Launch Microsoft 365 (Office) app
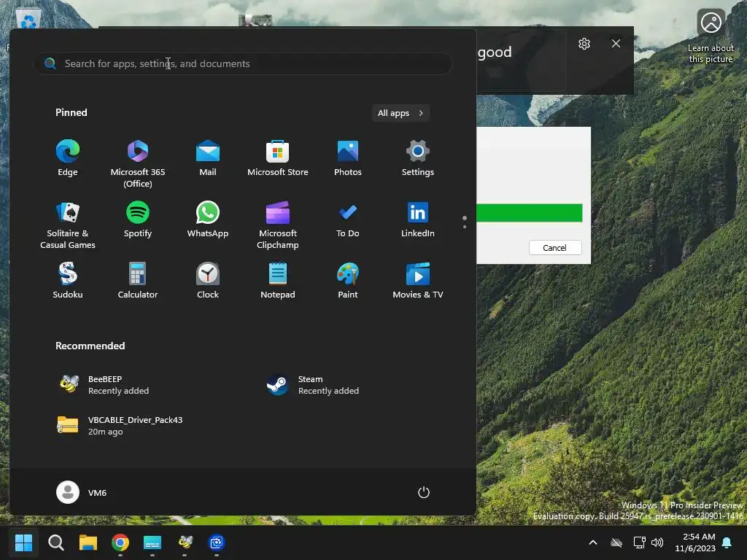Viewport: 747px width, 560px height. 138,163
